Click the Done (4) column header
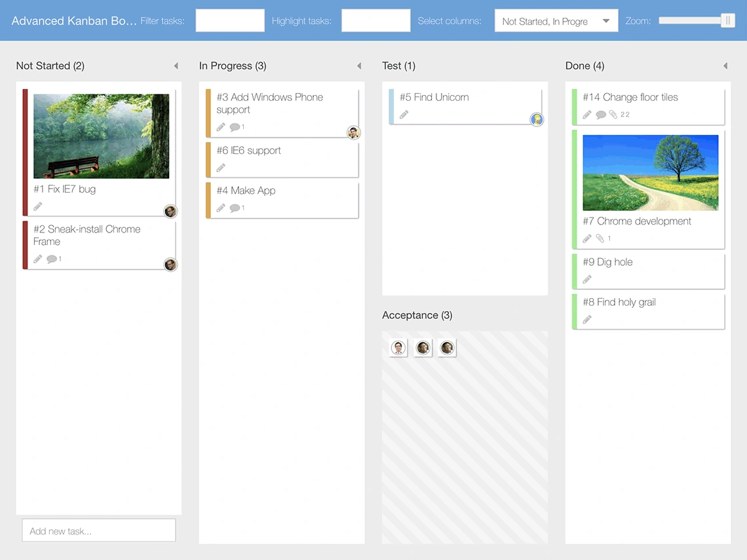 tap(584, 65)
